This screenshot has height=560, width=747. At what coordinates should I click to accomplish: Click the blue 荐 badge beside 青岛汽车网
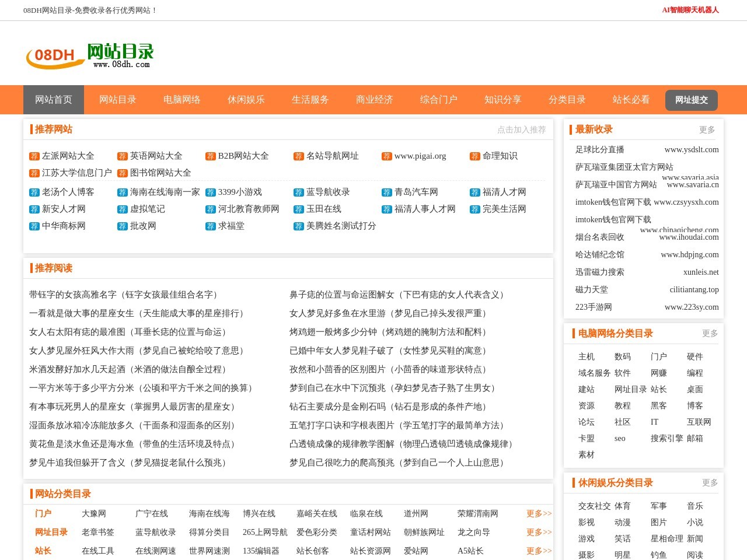point(387,192)
